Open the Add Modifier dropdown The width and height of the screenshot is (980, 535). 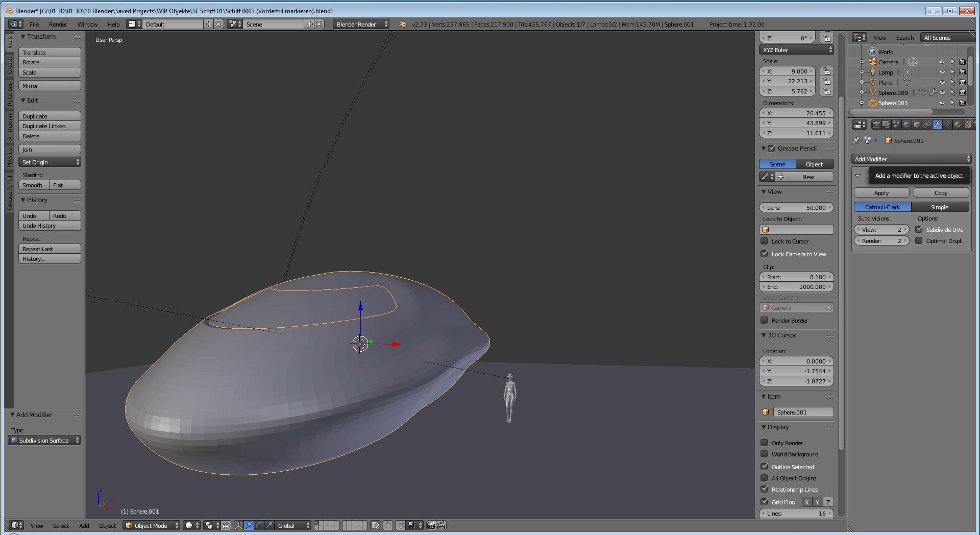[911, 159]
